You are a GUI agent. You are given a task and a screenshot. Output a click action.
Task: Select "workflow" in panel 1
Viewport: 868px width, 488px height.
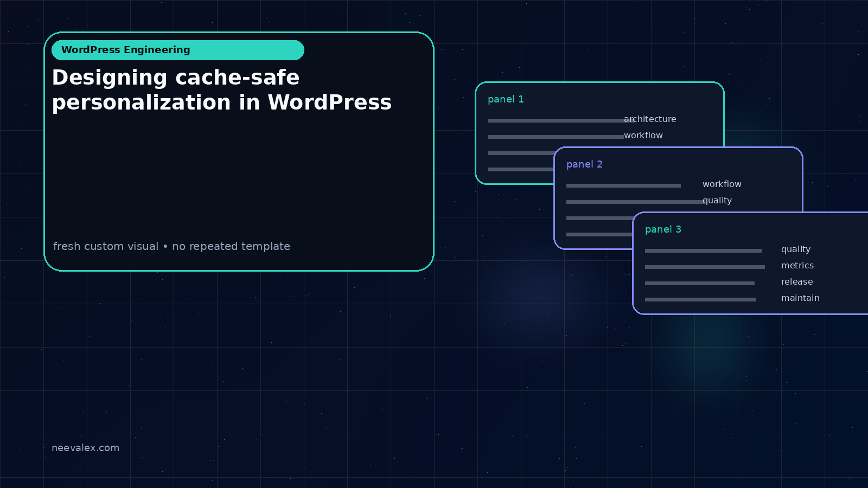coord(643,136)
